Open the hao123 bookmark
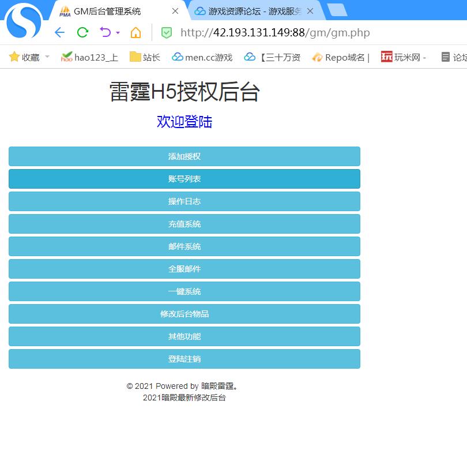 pos(89,57)
